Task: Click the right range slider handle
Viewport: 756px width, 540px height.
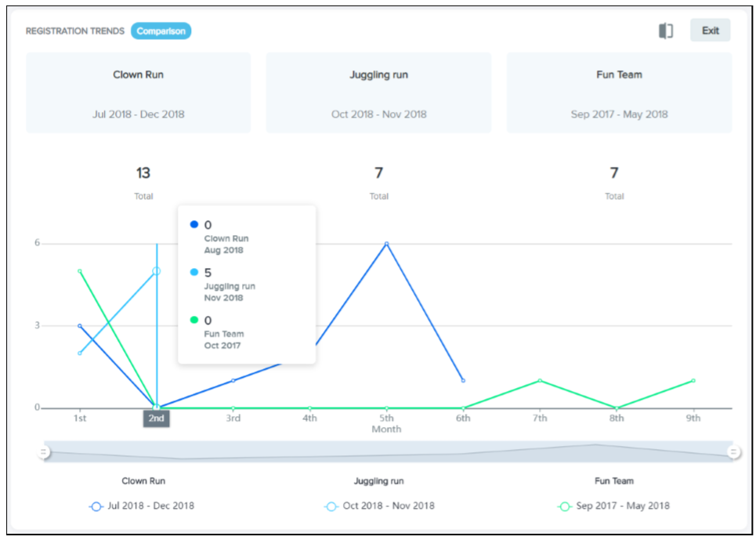Action: click(734, 451)
